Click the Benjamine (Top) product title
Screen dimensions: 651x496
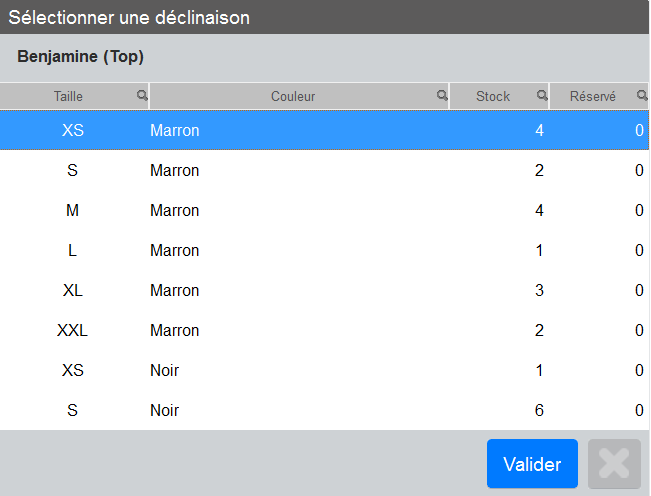80,56
